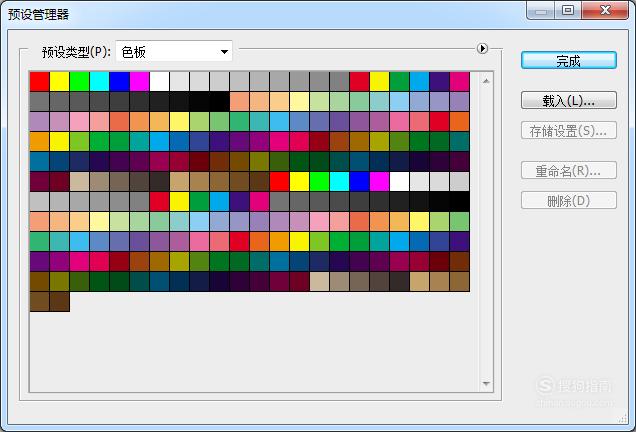
Task: Select the cyan swatch, fourth in top row
Action: (x=100, y=82)
